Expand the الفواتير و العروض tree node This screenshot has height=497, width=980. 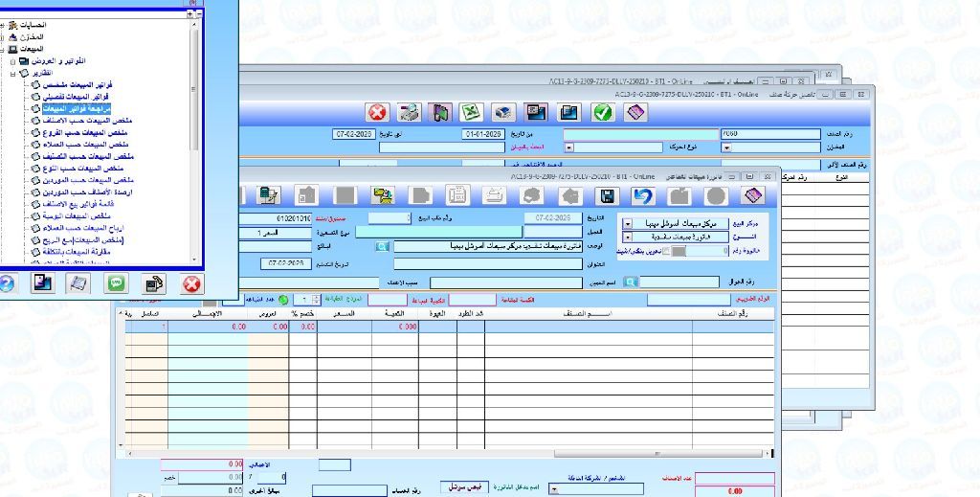(13, 60)
